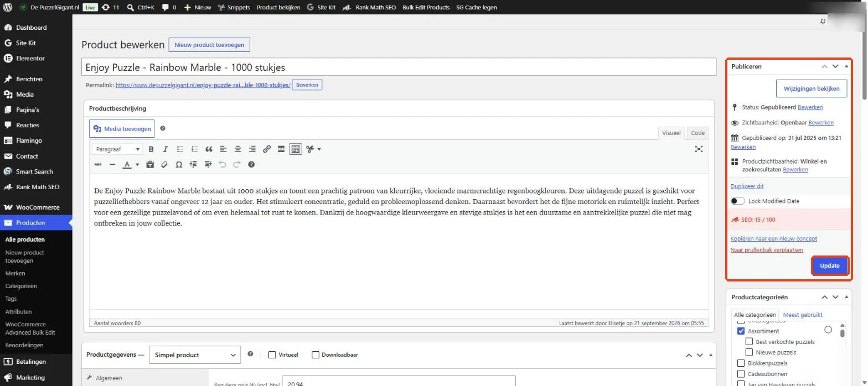Move the Publiceren panel up
Viewport: 868px width, 386px height.
[x=824, y=66]
